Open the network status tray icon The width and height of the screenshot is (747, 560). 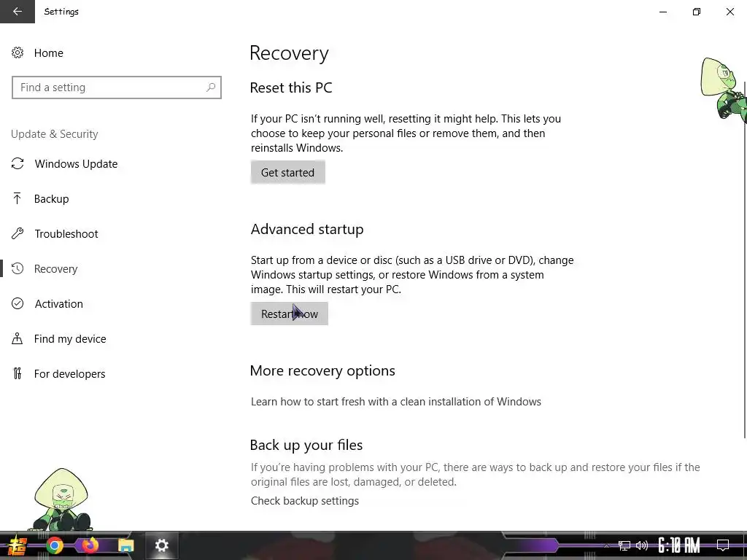coord(624,545)
